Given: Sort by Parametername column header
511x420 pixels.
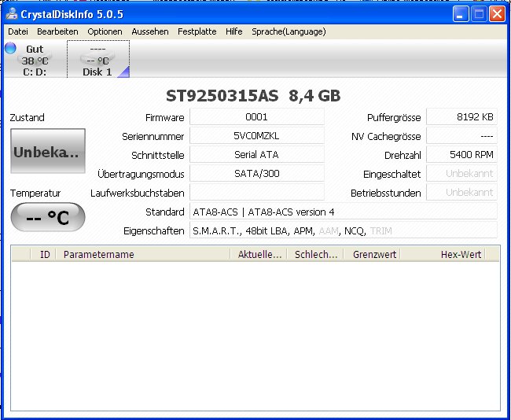Looking at the screenshot, I should (143, 254).
